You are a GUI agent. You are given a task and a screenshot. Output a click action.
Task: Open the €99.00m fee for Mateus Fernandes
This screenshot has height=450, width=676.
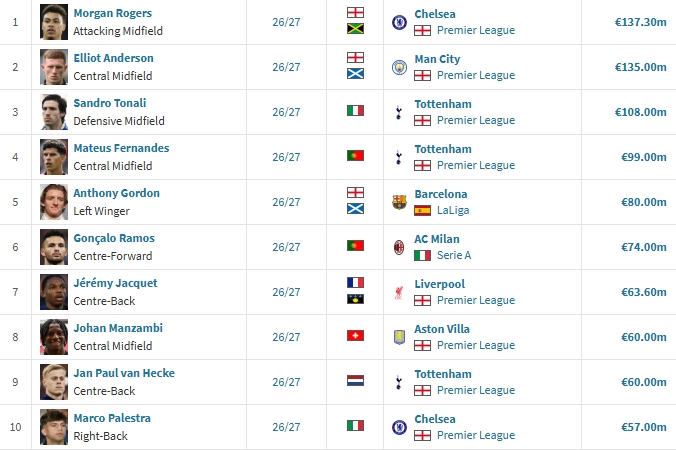point(644,157)
